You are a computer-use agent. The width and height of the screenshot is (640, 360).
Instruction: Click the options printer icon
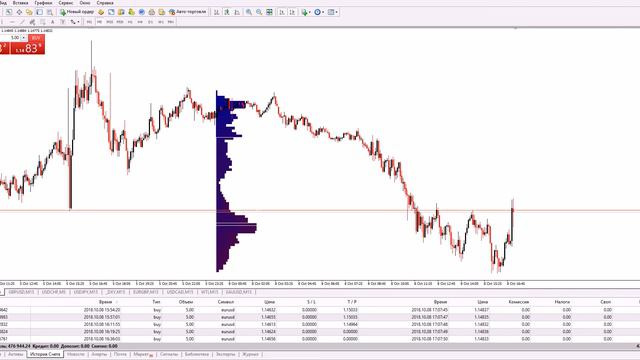tap(151, 12)
